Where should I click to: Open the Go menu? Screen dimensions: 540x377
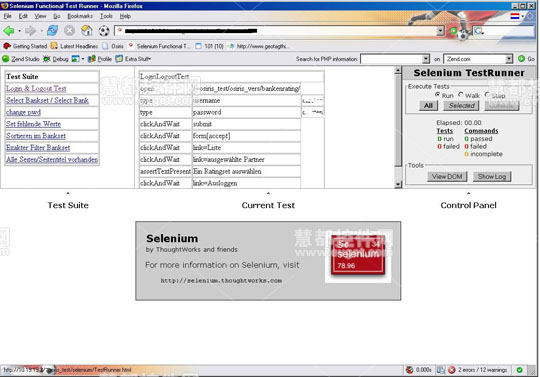[x=57, y=16]
